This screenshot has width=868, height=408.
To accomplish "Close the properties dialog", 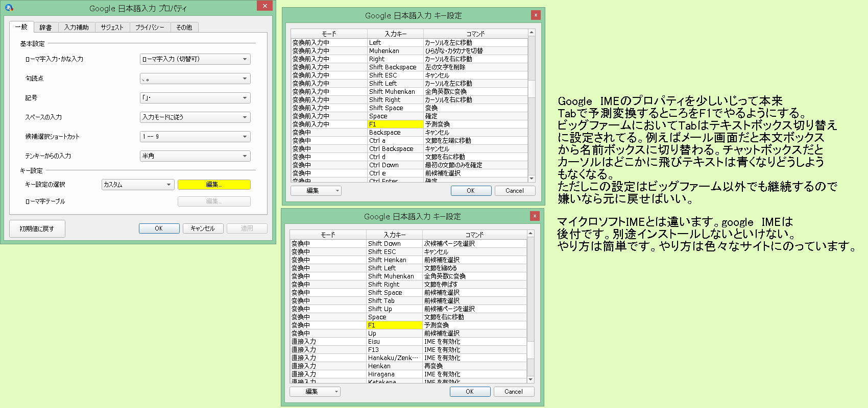I will pos(264,6).
